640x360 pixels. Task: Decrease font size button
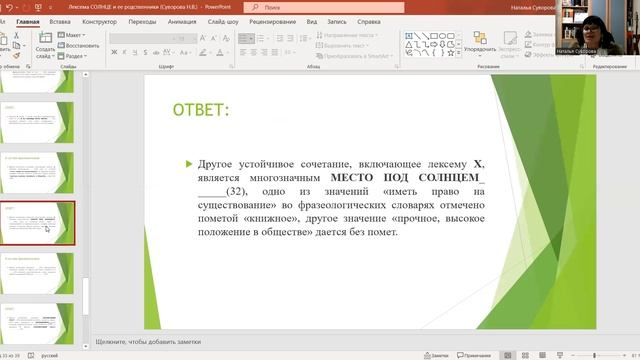coord(214,39)
